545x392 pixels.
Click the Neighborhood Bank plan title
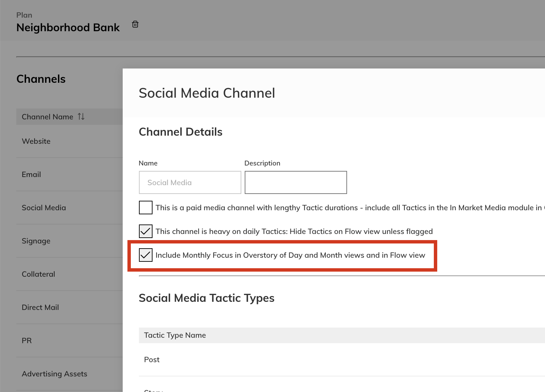tap(68, 27)
